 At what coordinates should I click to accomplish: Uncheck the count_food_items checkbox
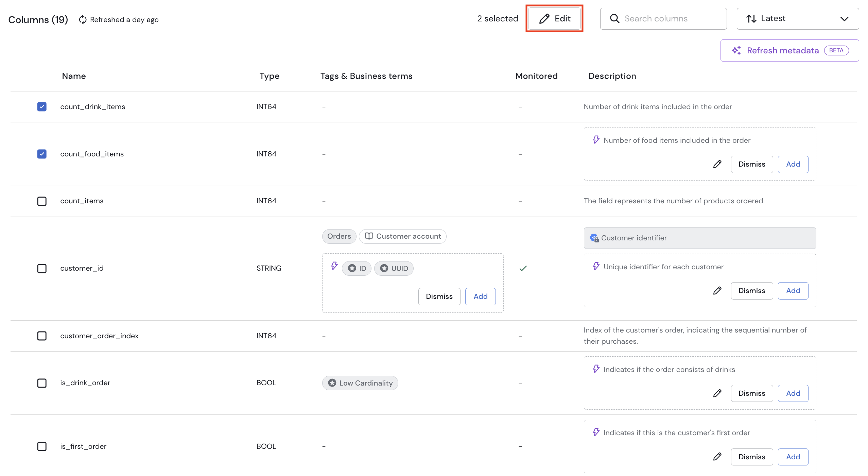(x=42, y=154)
